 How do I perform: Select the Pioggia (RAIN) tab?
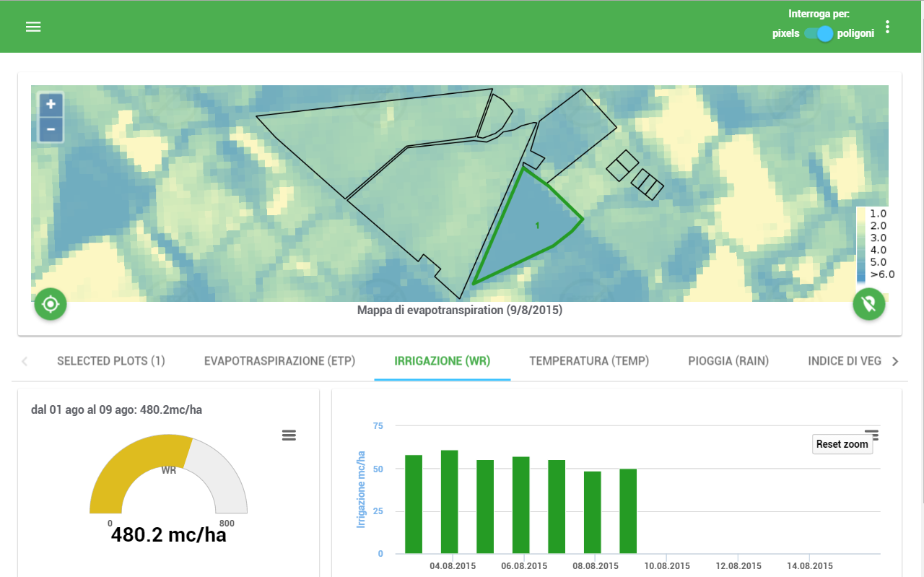728,361
